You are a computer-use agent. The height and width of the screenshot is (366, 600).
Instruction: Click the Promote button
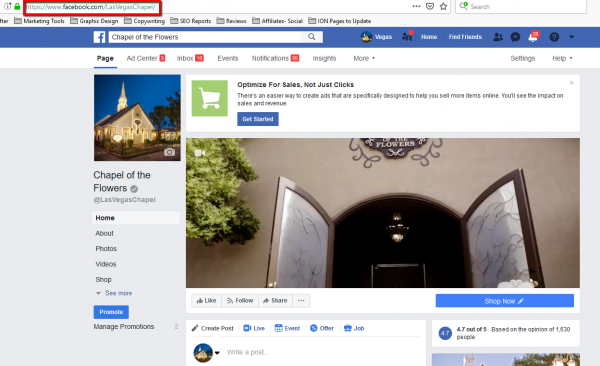click(111, 312)
